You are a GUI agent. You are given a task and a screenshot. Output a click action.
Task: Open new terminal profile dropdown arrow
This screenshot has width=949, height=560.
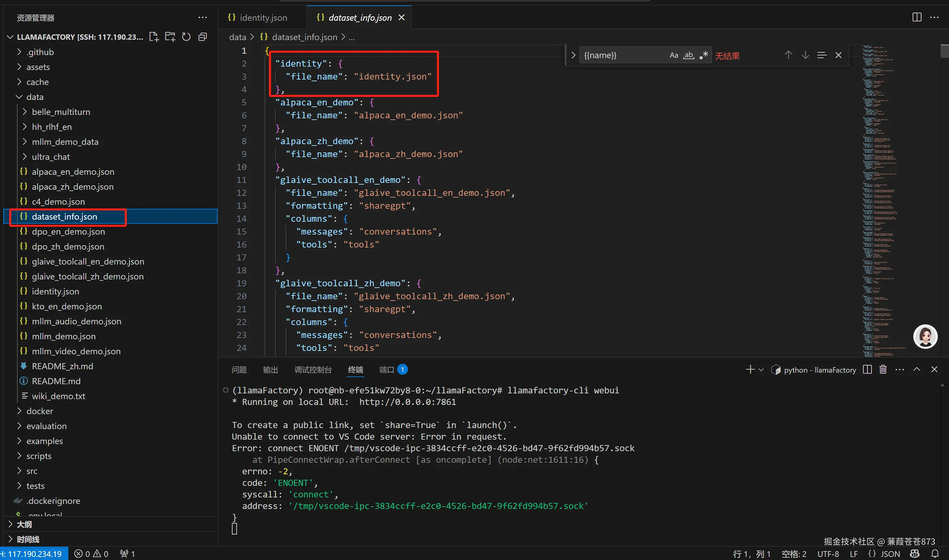point(761,370)
